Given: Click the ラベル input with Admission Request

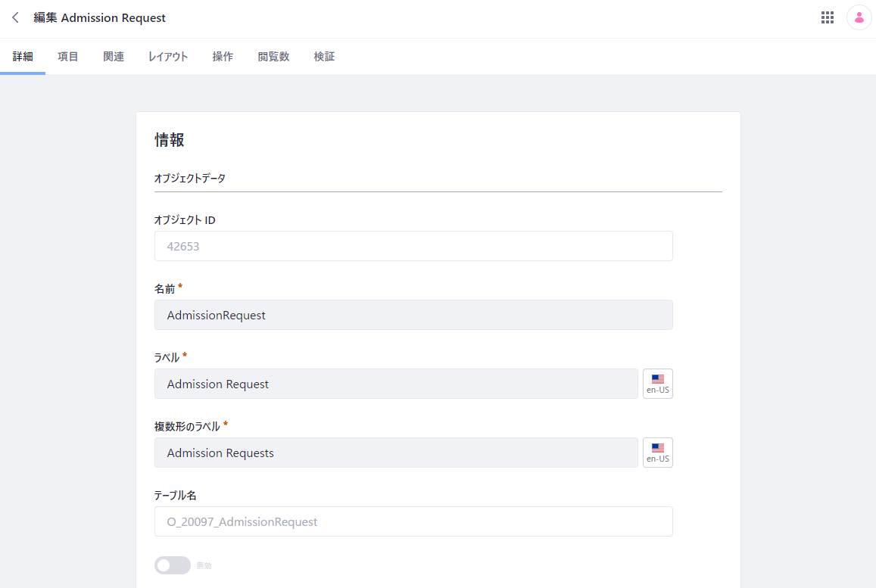Looking at the screenshot, I should 396,384.
